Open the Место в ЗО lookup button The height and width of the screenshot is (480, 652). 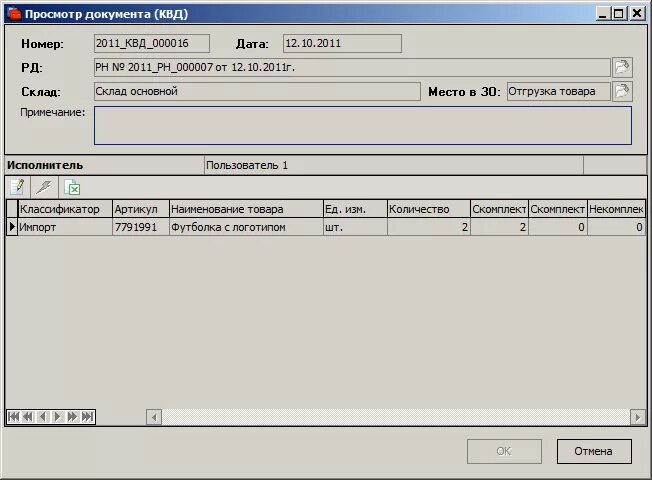[622, 92]
